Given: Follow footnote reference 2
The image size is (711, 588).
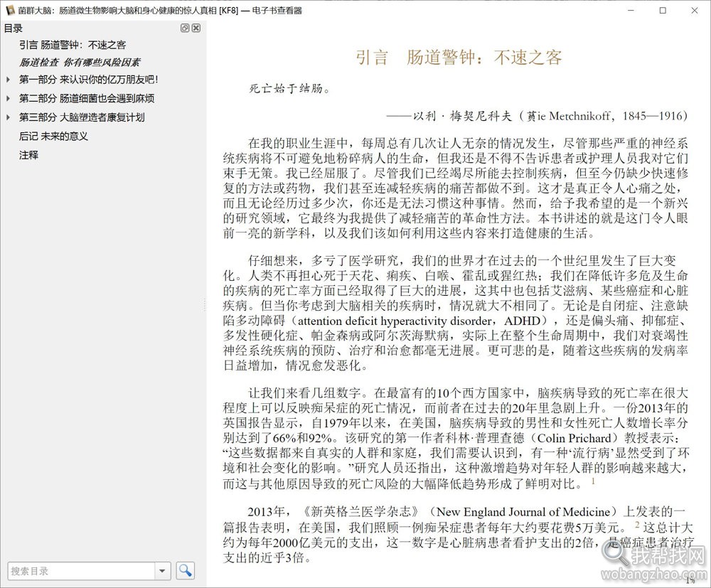Looking at the screenshot, I should tap(637, 525).
